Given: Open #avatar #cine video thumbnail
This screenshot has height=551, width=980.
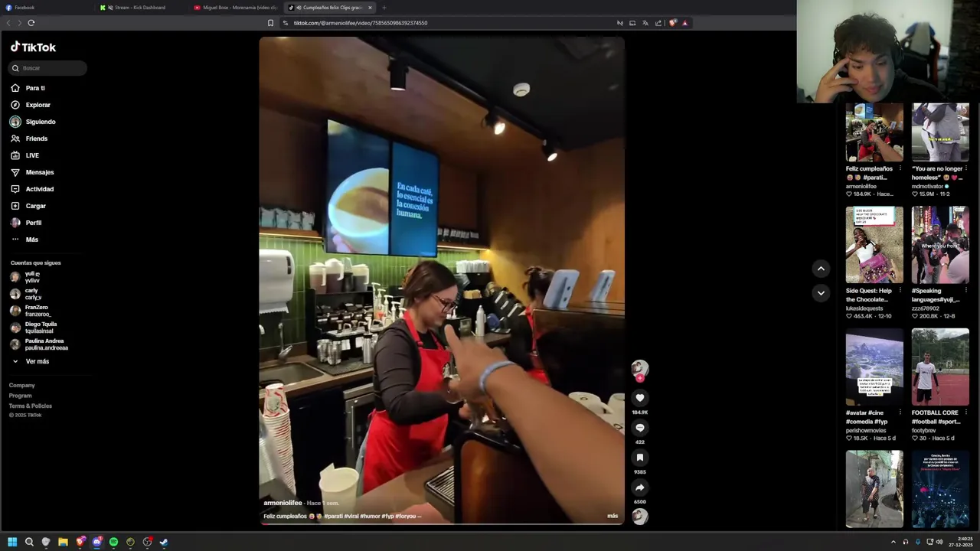Looking at the screenshot, I should tap(874, 367).
